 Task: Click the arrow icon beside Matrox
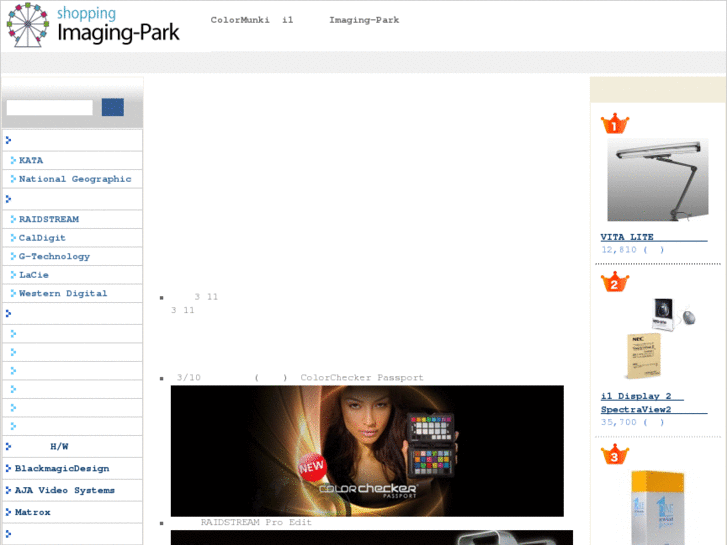pyautogui.click(x=8, y=512)
